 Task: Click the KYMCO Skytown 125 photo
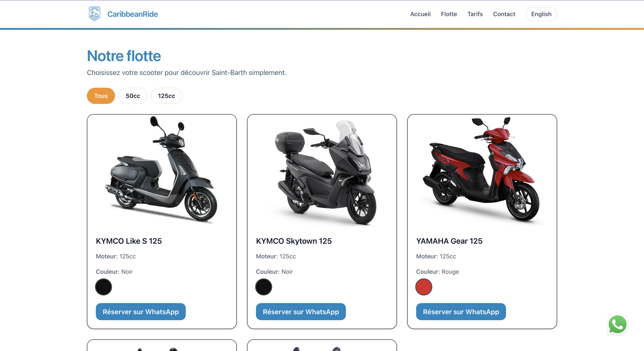point(322,172)
